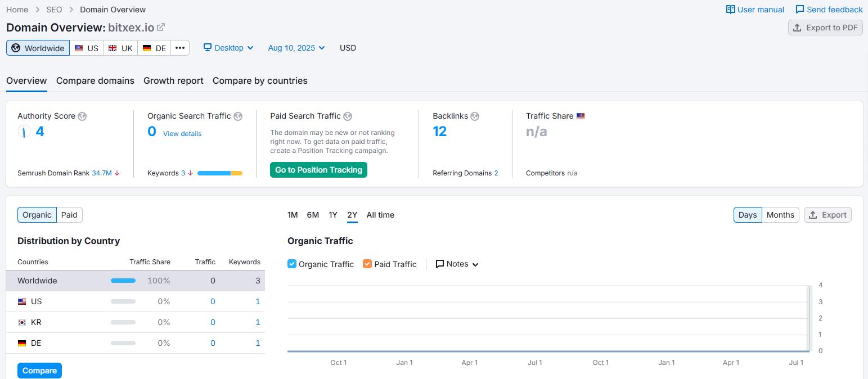Open more countries ellipsis menu
Image resolution: width=868 pixels, height=379 pixels.
[180, 48]
